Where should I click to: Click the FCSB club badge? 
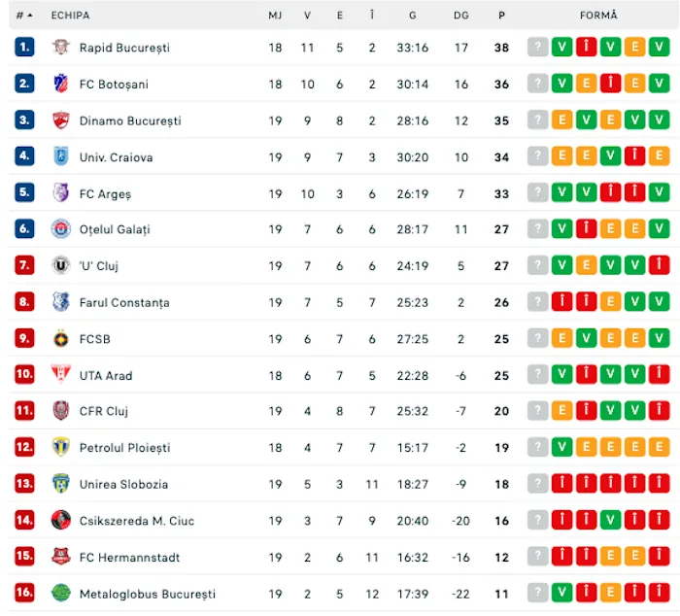60,338
